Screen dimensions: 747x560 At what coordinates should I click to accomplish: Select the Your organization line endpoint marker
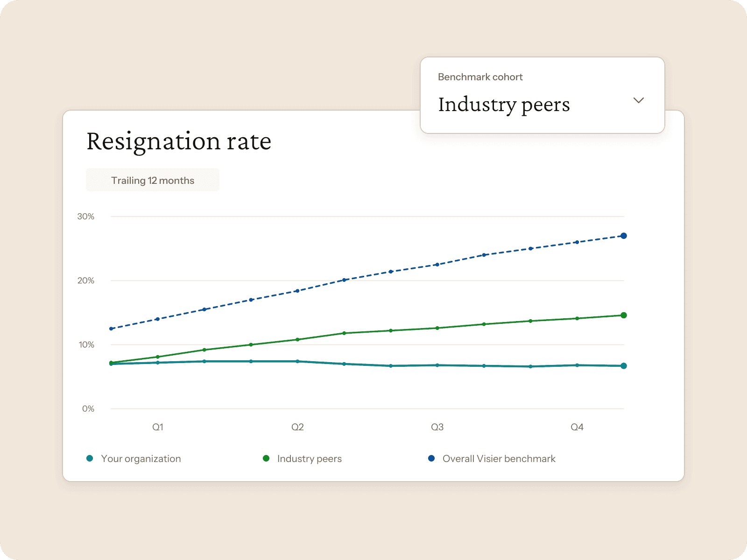(623, 366)
